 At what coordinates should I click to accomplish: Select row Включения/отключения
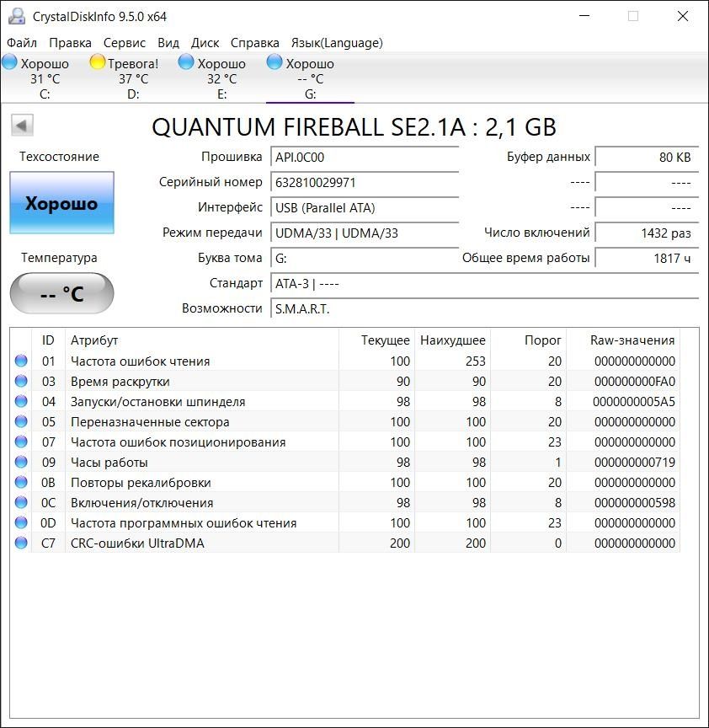pos(346,502)
